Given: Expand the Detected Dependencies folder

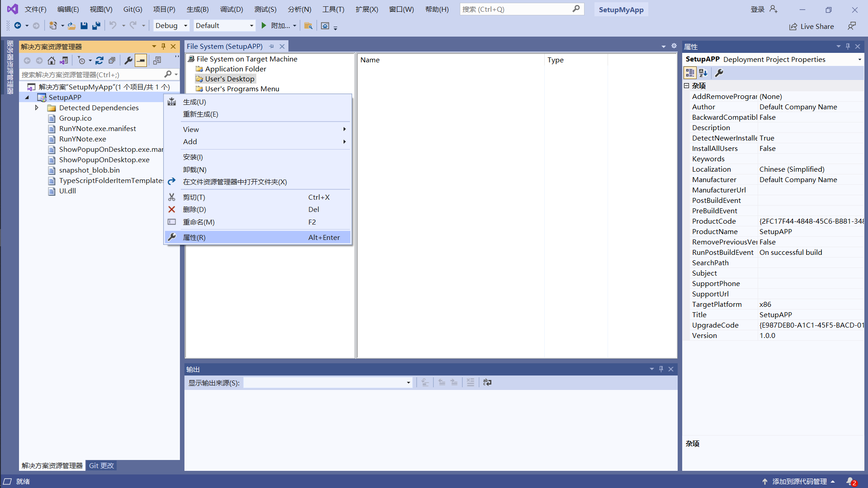Looking at the screenshot, I should pos(37,108).
